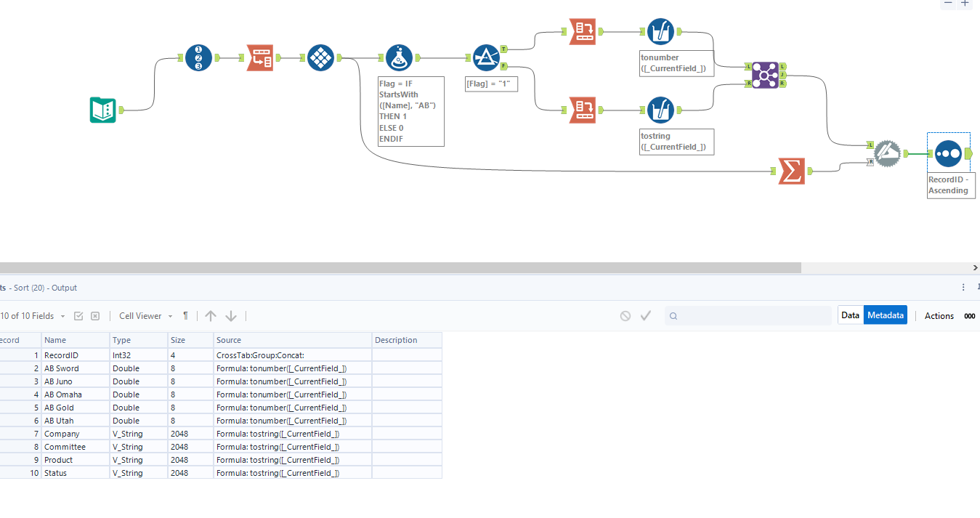The width and height of the screenshot is (980, 518).
Task: Click inside the results search field
Action: (x=748, y=315)
